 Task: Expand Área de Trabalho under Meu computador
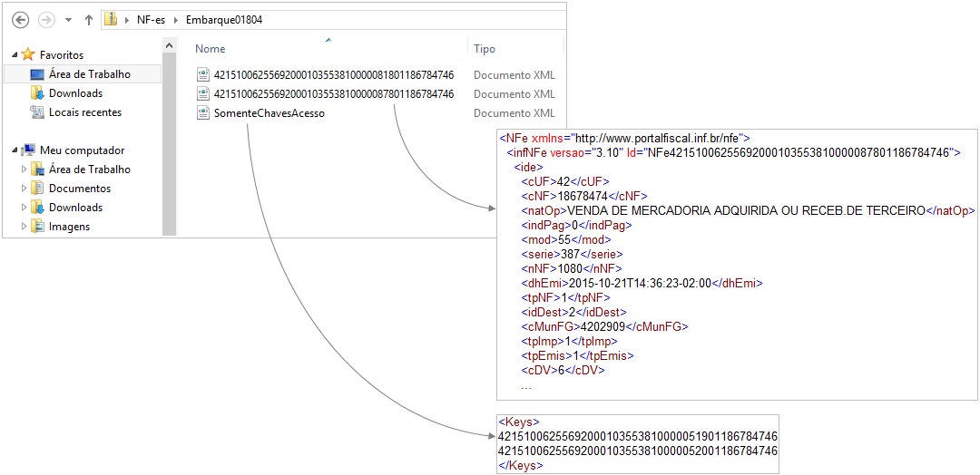(24, 170)
